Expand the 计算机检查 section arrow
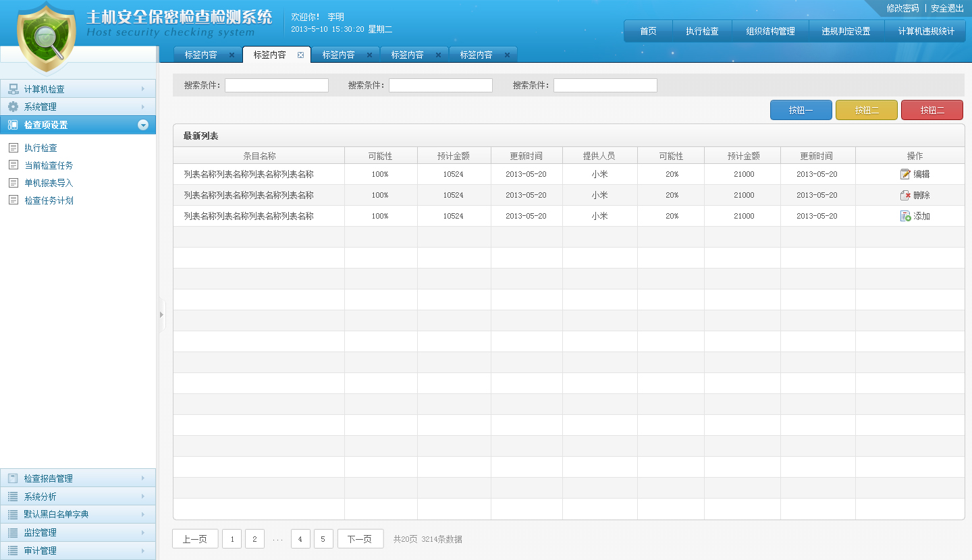 [143, 89]
